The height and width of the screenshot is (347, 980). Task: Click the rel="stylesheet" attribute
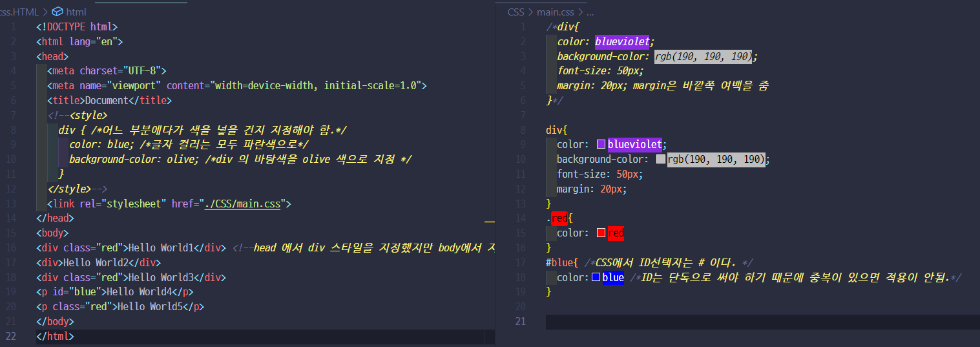tap(123, 204)
